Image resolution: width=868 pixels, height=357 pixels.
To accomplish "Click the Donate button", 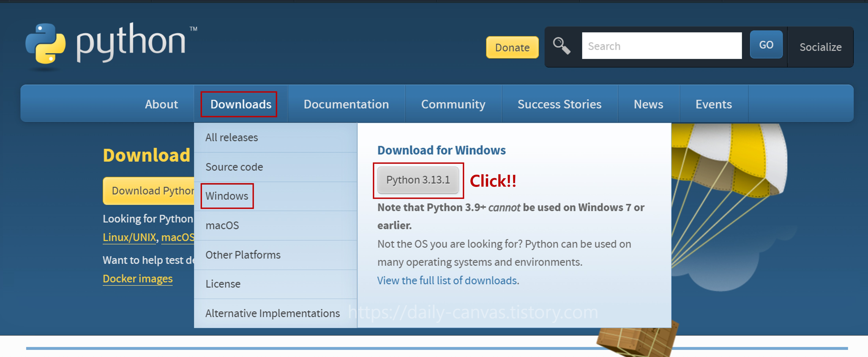I will (512, 47).
